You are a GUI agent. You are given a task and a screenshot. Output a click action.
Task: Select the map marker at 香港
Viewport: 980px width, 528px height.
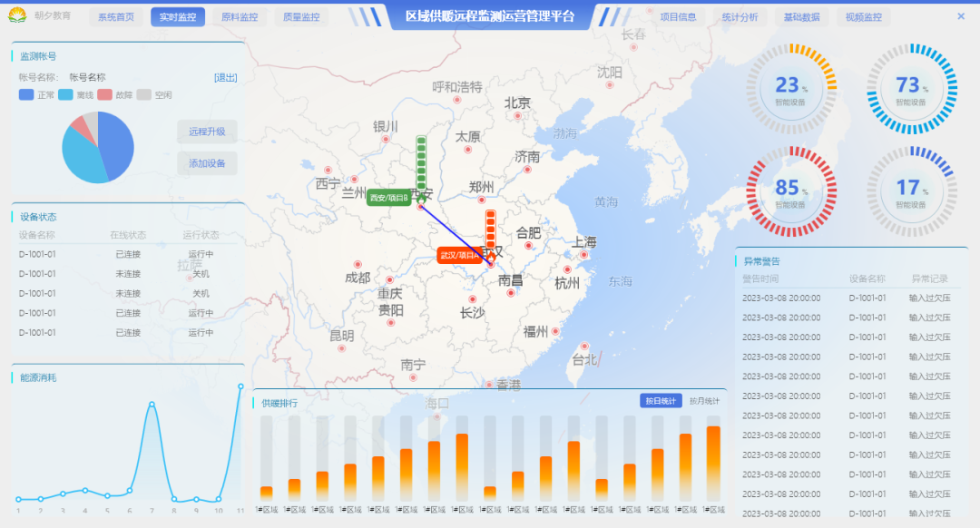coord(488,384)
